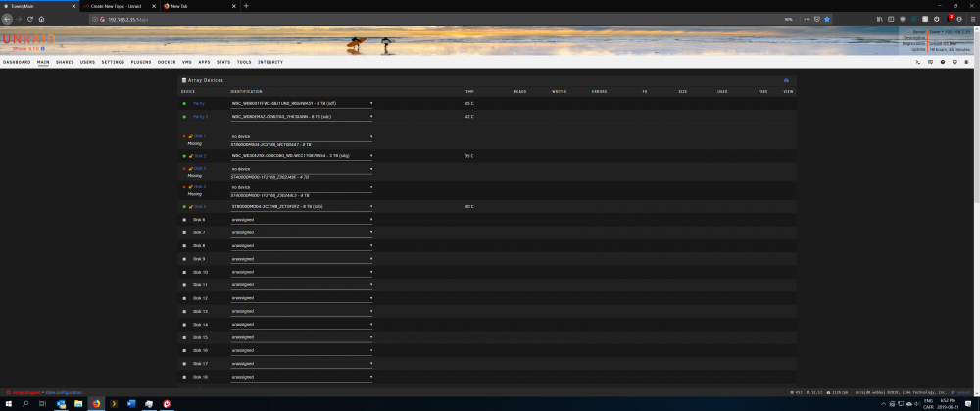Click the browser back arrow button

[x=7, y=19]
